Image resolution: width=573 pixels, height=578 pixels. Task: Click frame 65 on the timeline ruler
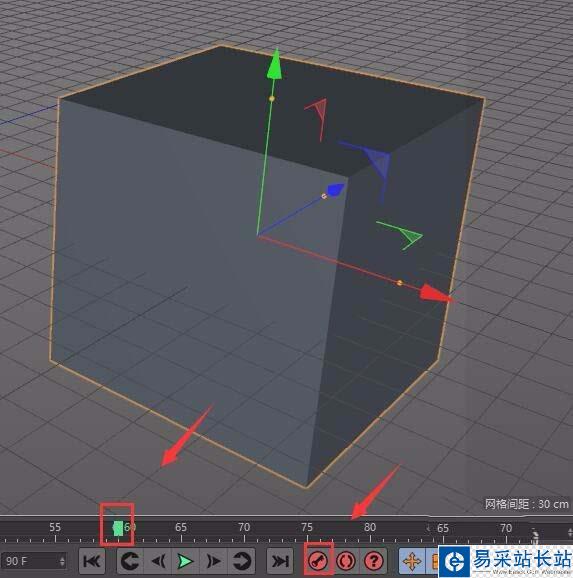pos(181,527)
